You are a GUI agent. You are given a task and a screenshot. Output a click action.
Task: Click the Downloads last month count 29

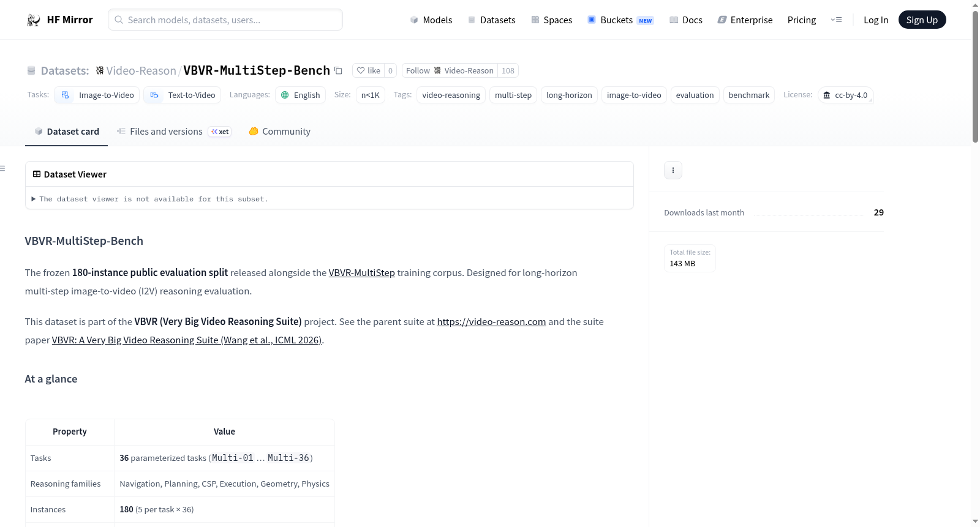(x=879, y=212)
